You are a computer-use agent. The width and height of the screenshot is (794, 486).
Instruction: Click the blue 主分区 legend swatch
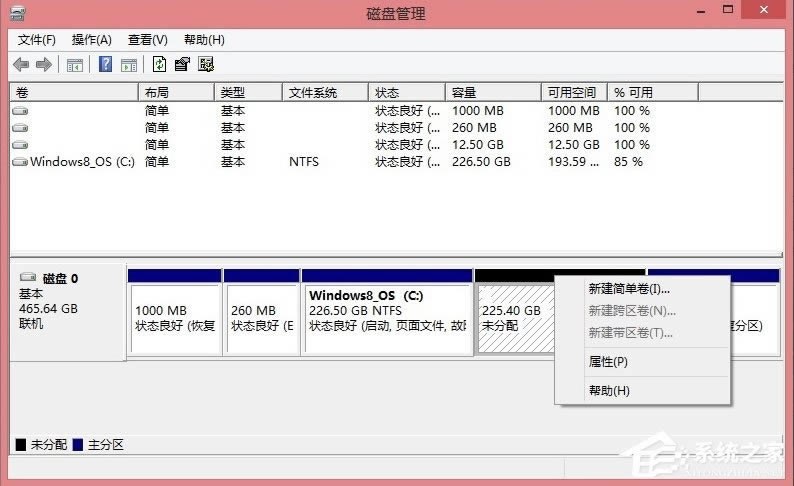tap(78, 445)
